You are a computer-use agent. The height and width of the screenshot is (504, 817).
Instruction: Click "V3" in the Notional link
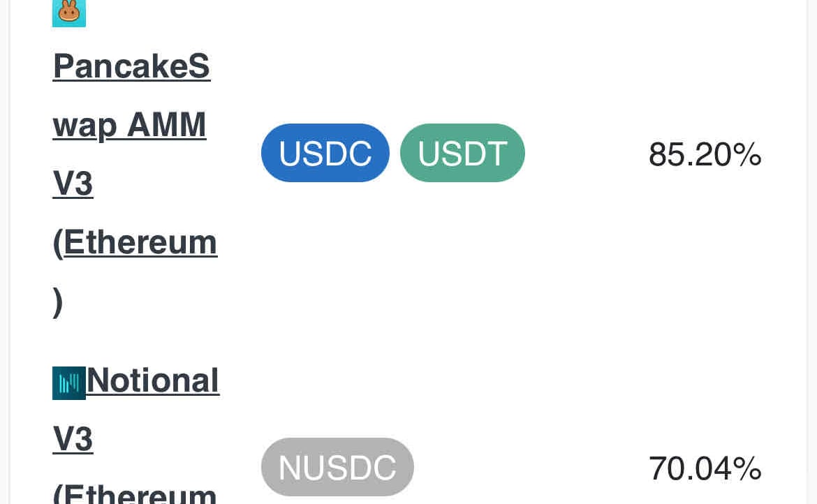(x=73, y=439)
